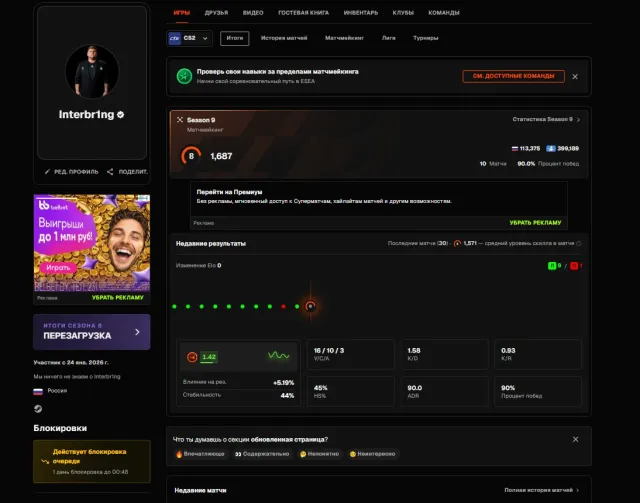The width and height of the screenshot is (640, 503).
Task: Click the 44% Стабильность value
Action: pyautogui.click(x=287, y=395)
